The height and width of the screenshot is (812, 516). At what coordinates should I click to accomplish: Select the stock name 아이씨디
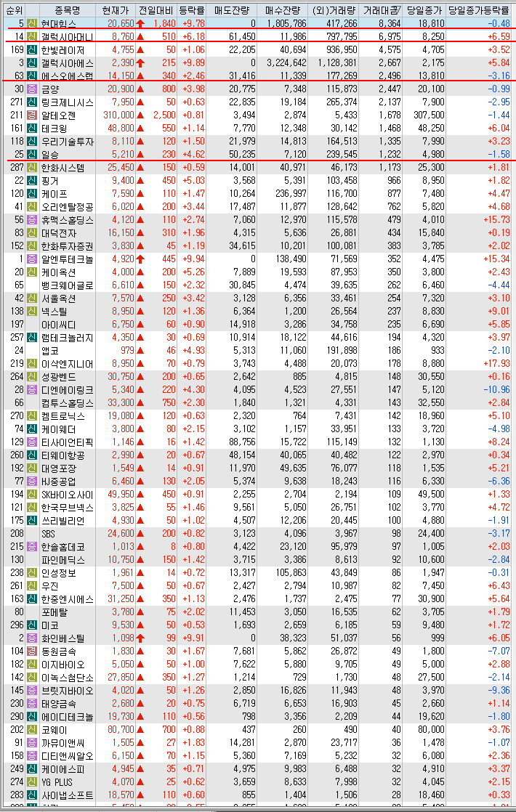click(x=59, y=324)
